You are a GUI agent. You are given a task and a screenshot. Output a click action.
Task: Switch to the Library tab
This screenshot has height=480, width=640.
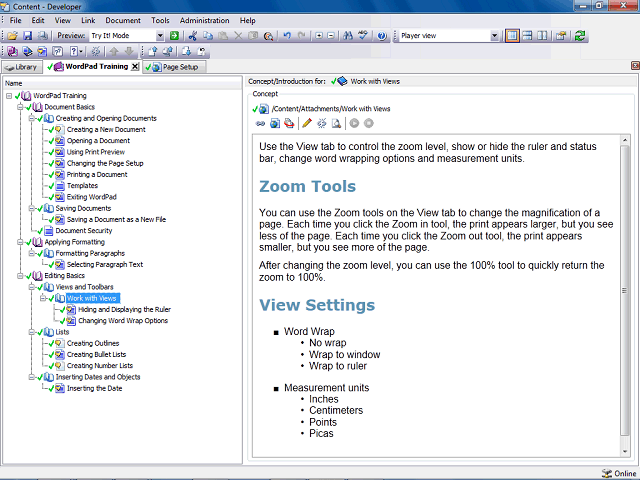pyautogui.click(x=22, y=67)
